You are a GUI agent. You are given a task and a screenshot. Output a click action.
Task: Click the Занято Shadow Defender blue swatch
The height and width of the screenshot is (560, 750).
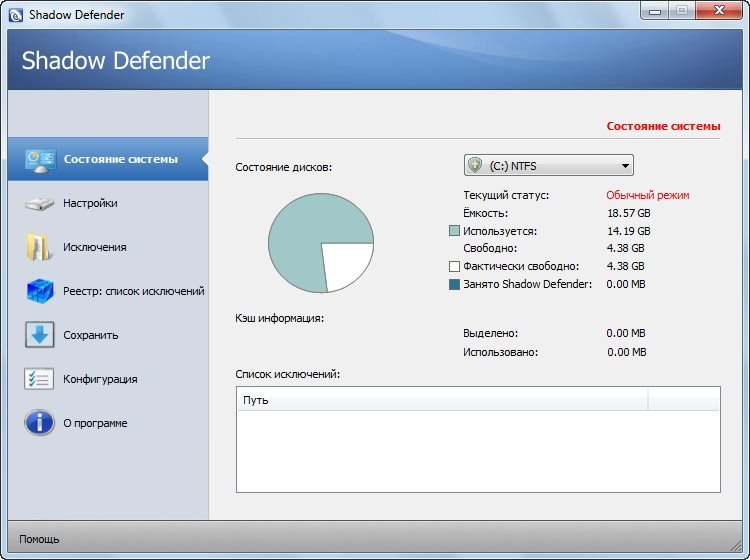click(454, 285)
